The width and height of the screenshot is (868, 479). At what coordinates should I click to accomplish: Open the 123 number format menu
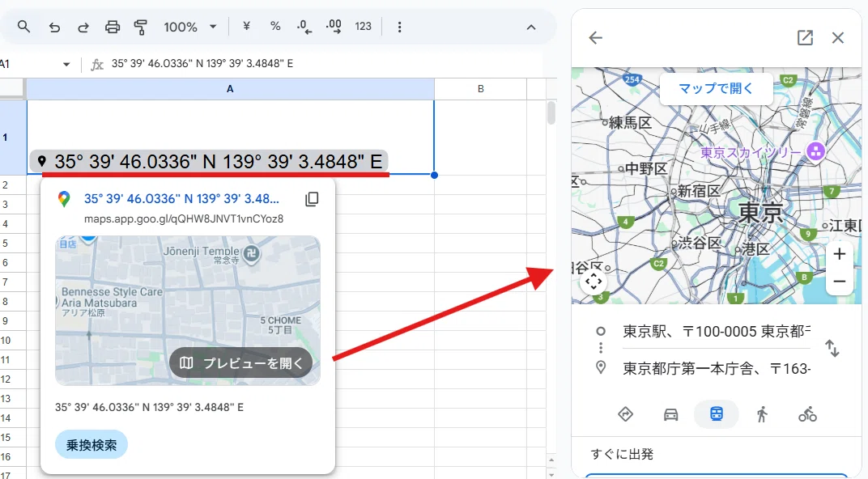[363, 26]
